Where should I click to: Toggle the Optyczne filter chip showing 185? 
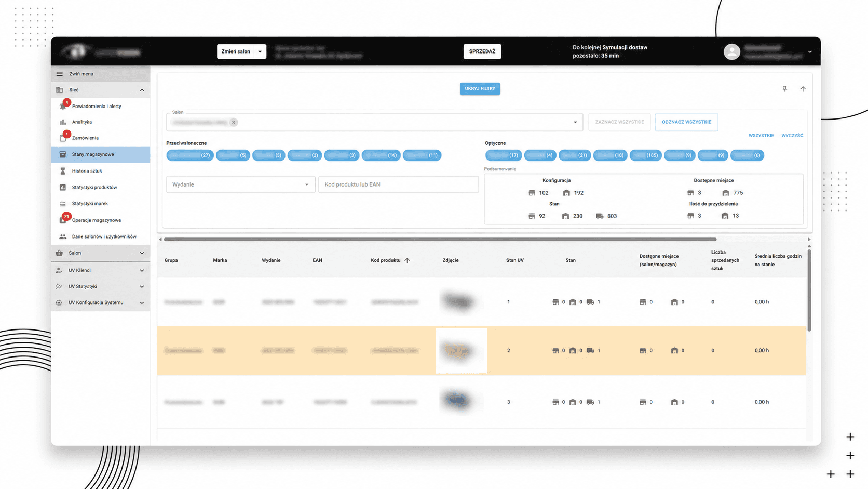pyautogui.click(x=645, y=155)
